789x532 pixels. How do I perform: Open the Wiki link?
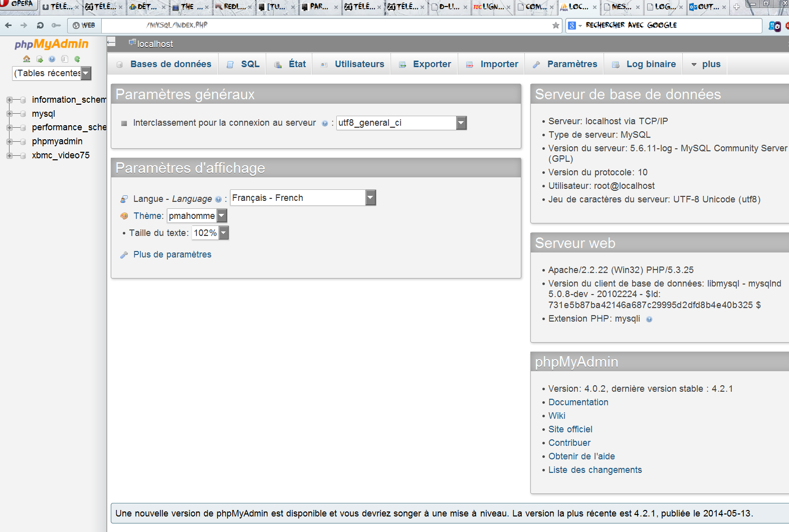(557, 416)
